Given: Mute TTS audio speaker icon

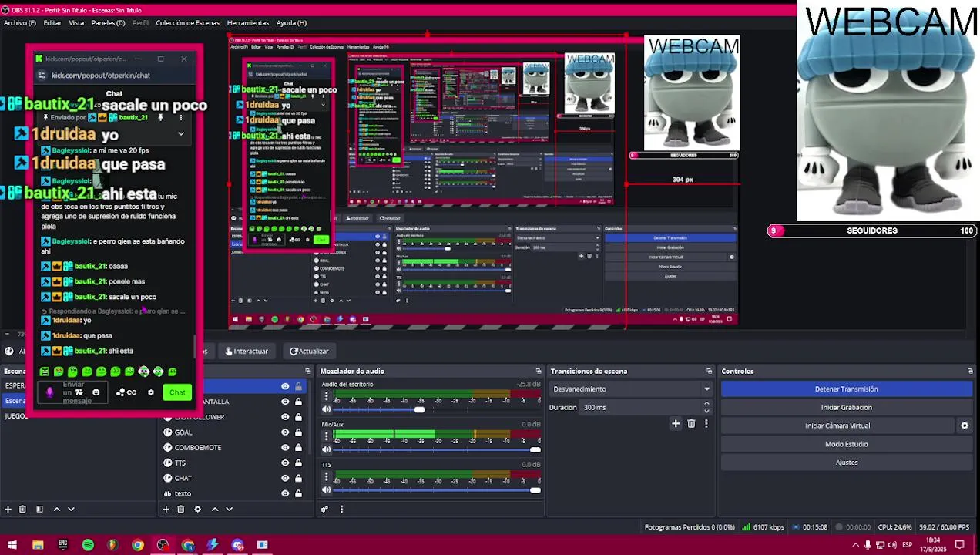Looking at the screenshot, I should coord(326,489).
